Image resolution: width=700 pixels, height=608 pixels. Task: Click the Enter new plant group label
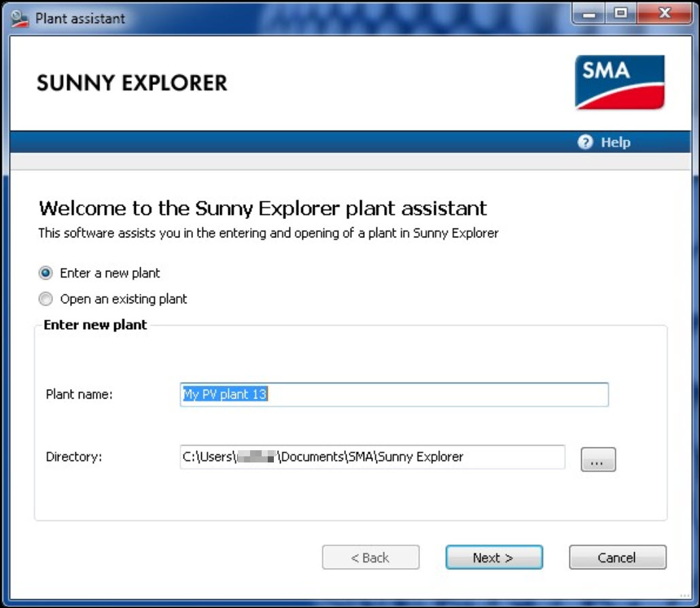pyautogui.click(x=94, y=325)
